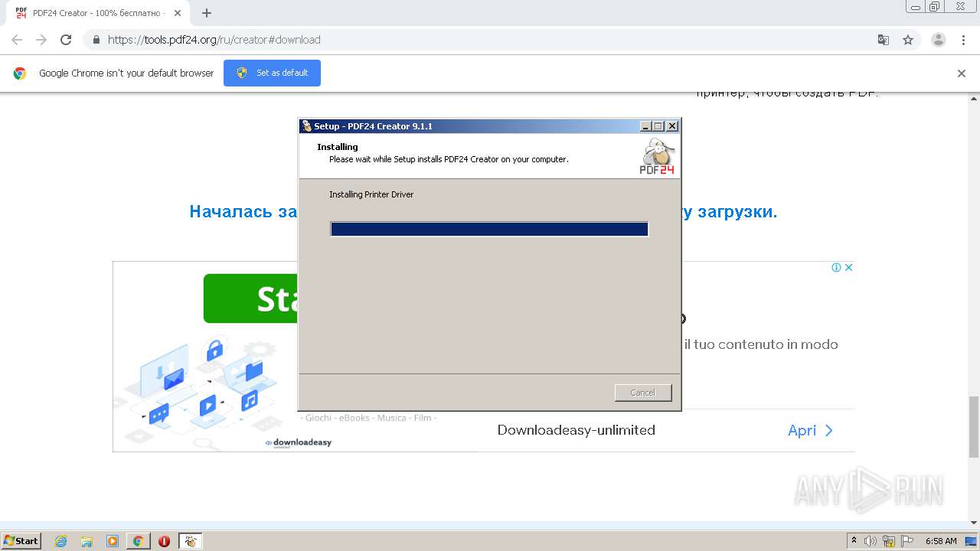Click the Downloadeasy-unlimited ad text

(577, 430)
